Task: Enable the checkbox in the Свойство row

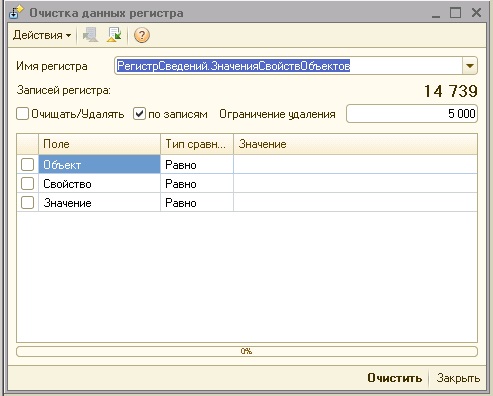Action: click(27, 183)
